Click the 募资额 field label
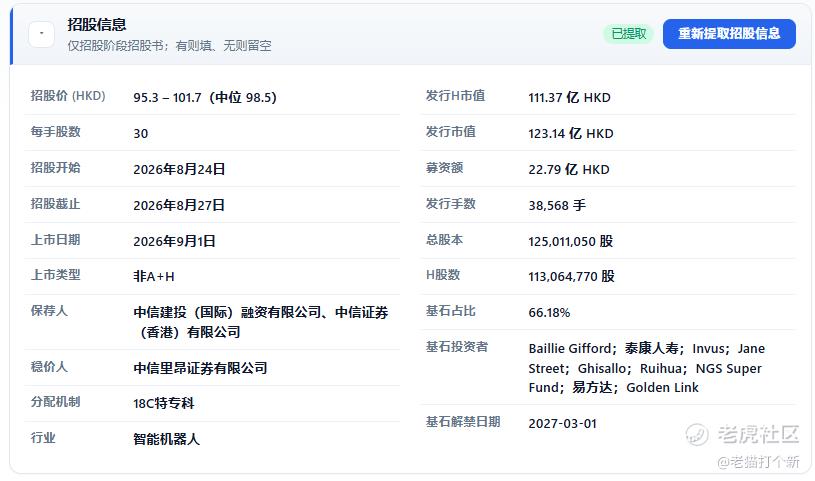This screenshot has height=481, width=815. pos(444,167)
